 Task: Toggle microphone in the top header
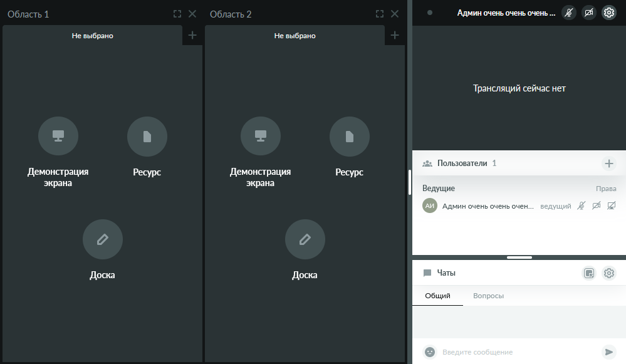pos(569,13)
